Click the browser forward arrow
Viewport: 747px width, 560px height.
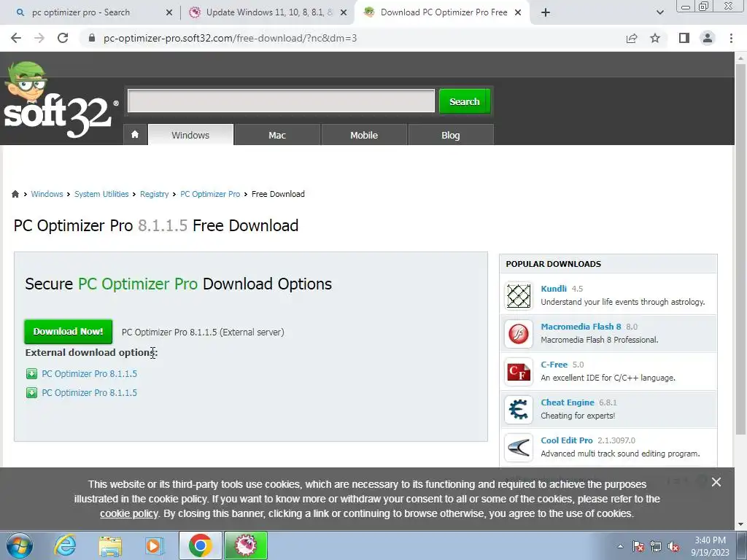tap(39, 38)
